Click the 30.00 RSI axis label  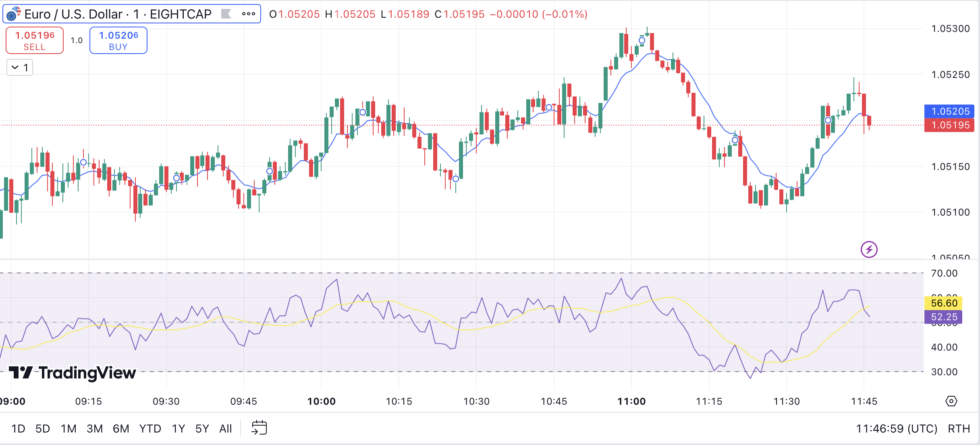(x=944, y=372)
